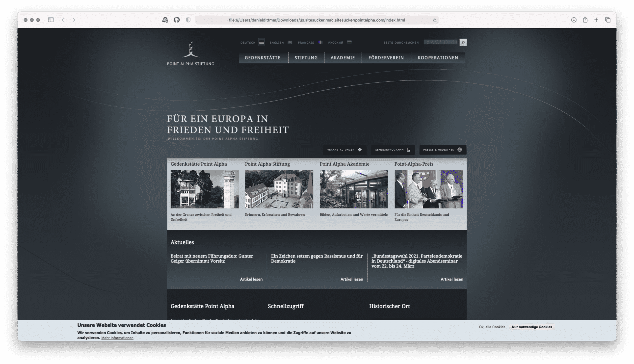Click Willkommen bei der Point Alpha Stiftung
This screenshot has width=634, height=364.
[x=213, y=139]
